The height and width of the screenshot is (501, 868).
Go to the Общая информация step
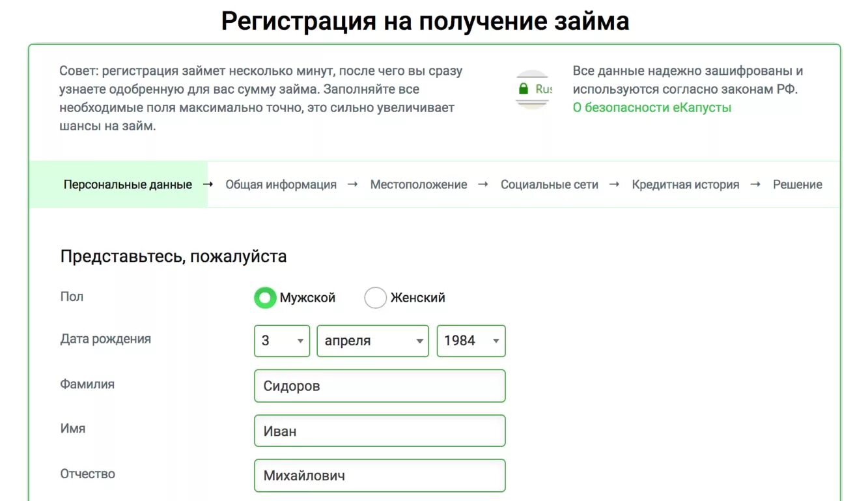coord(281,184)
